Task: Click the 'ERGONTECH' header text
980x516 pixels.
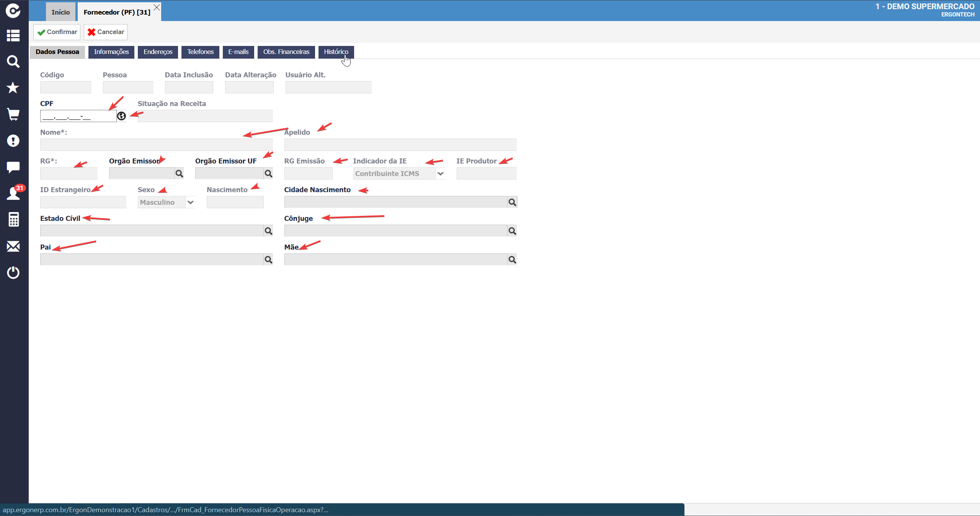Action: 958,15
